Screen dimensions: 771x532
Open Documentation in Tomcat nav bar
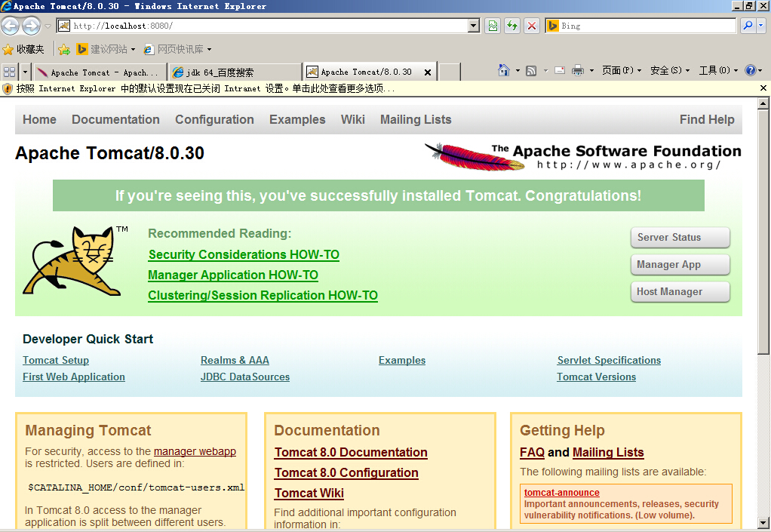115,119
